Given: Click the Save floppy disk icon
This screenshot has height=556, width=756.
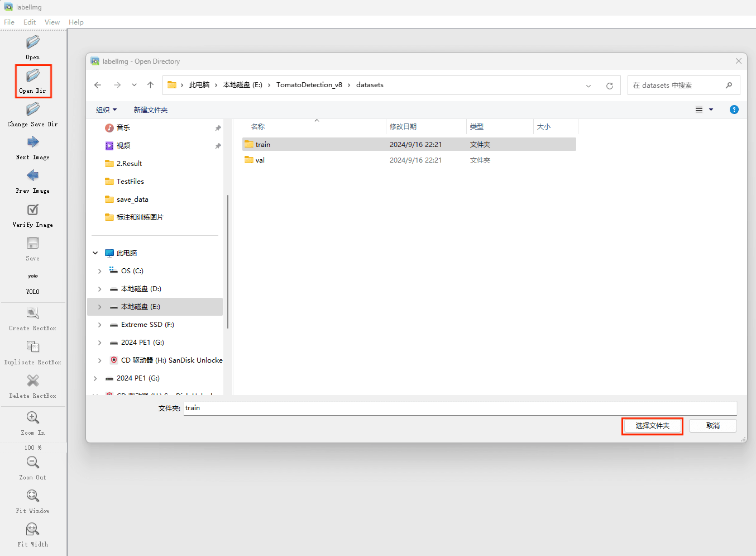Looking at the screenshot, I should pyautogui.click(x=33, y=243).
